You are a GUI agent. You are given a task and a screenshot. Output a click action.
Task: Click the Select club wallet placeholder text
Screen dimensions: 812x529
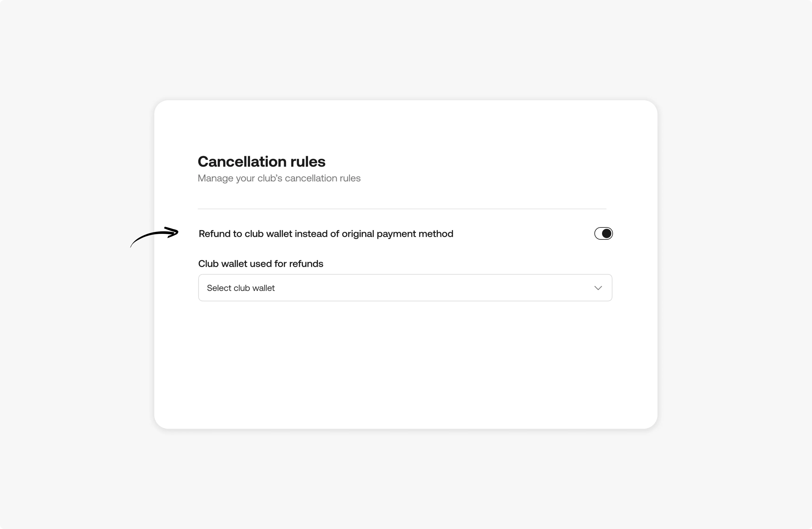click(x=241, y=288)
